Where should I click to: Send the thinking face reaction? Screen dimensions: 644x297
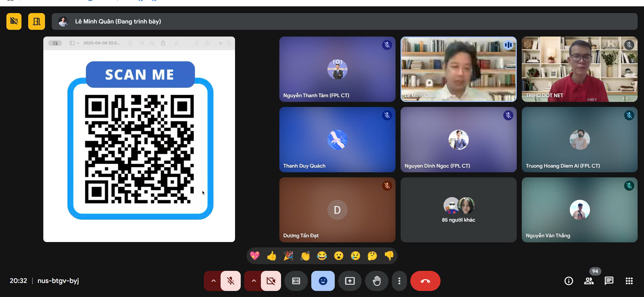click(372, 256)
